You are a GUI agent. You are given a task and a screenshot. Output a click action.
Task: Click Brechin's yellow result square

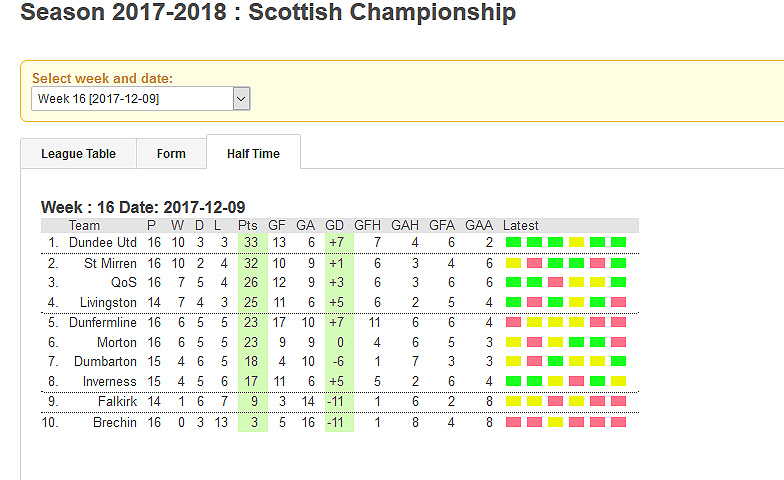556,422
